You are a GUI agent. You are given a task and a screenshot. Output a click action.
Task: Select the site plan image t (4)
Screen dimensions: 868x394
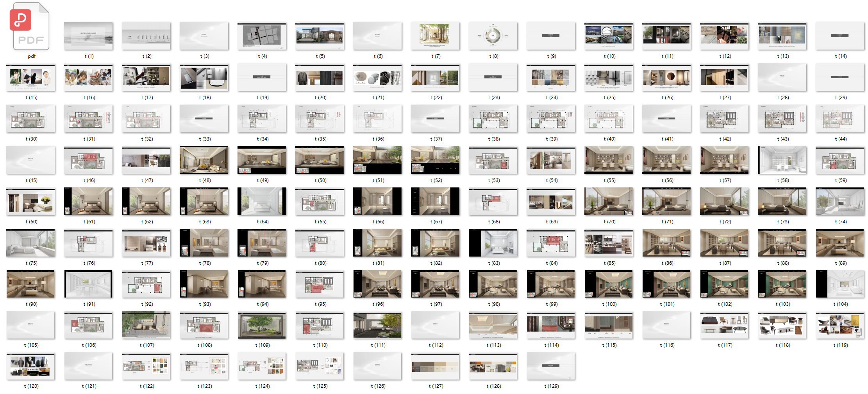262,36
